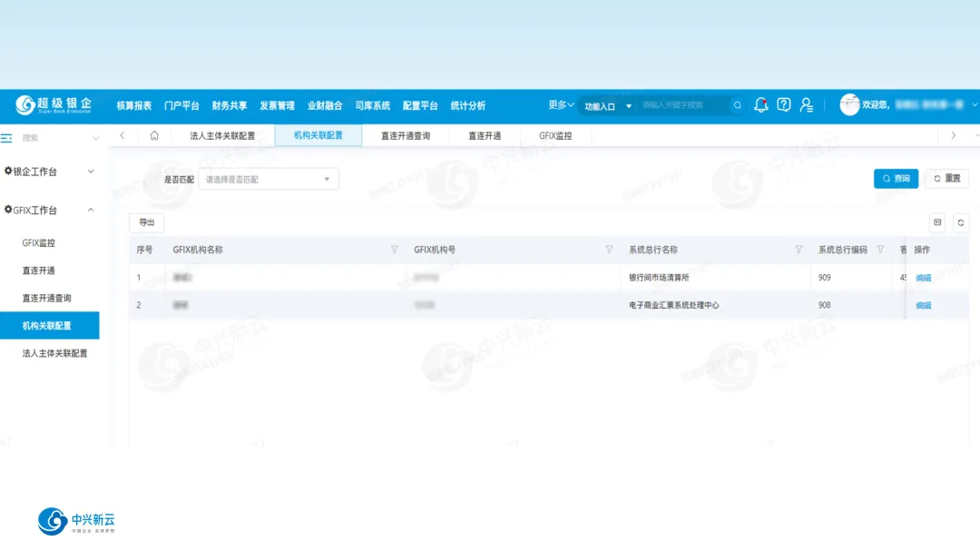
Task: Open the user account dropdown arrow
Action: (x=974, y=105)
